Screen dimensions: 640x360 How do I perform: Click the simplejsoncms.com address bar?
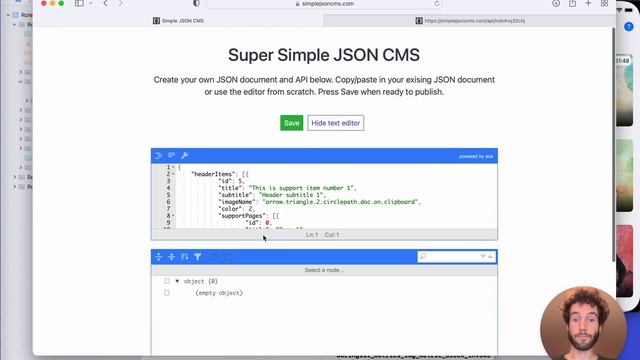(x=324, y=4)
